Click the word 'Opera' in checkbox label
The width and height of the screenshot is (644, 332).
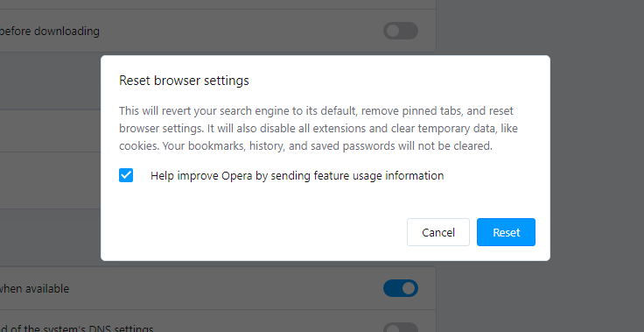(x=236, y=176)
